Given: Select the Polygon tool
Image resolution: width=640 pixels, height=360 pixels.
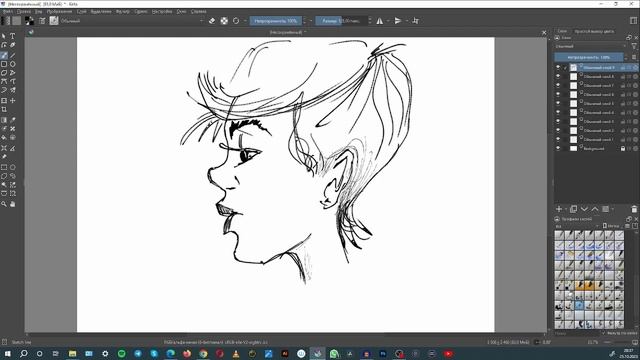Looking at the screenshot, I should click(4, 73).
